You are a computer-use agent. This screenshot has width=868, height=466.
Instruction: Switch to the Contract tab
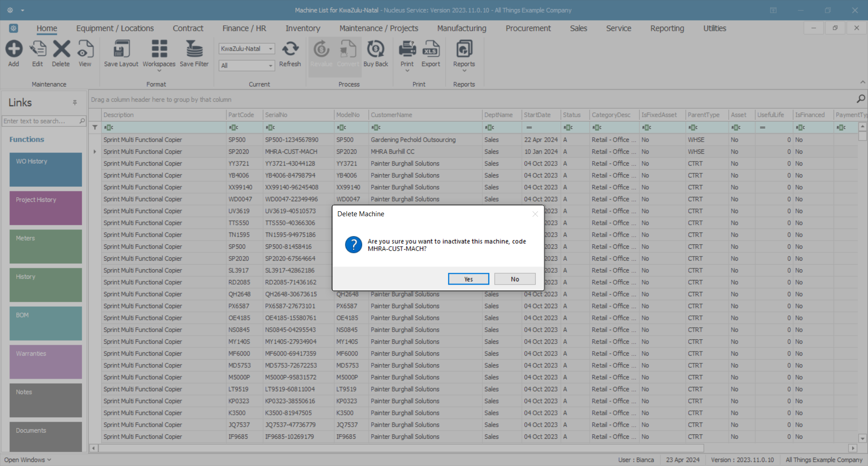tap(188, 29)
